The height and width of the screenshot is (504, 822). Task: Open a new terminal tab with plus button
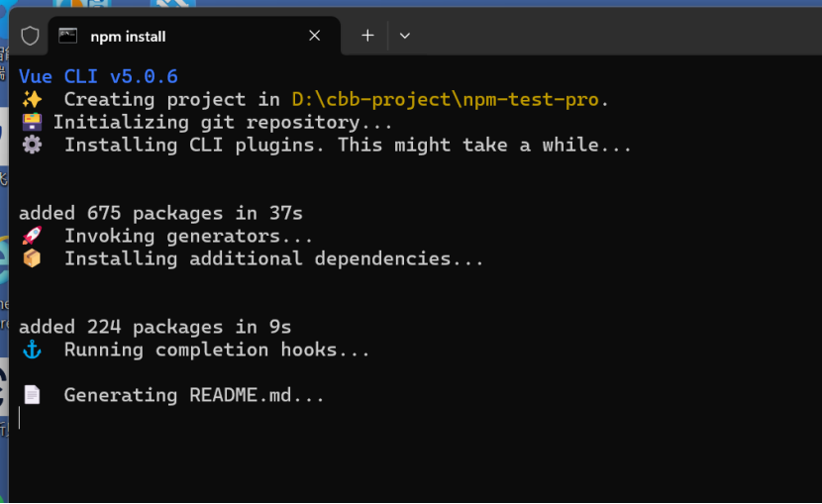(x=367, y=36)
